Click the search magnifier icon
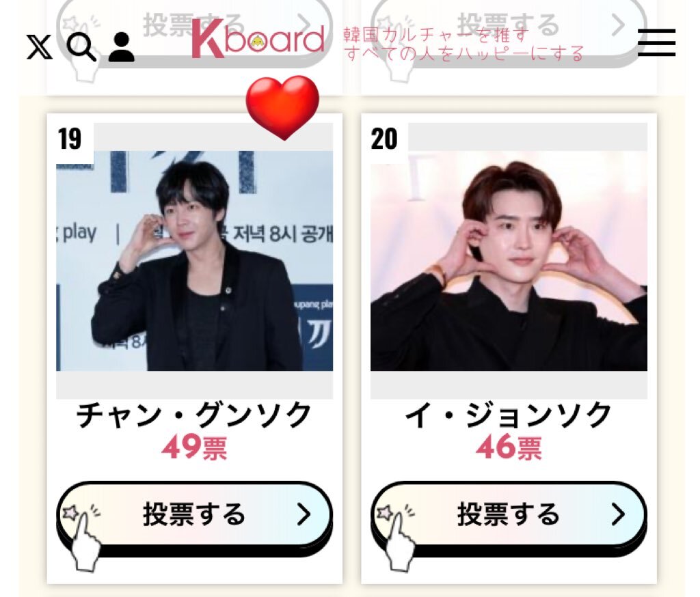The height and width of the screenshot is (597, 700). coord(81,47)
